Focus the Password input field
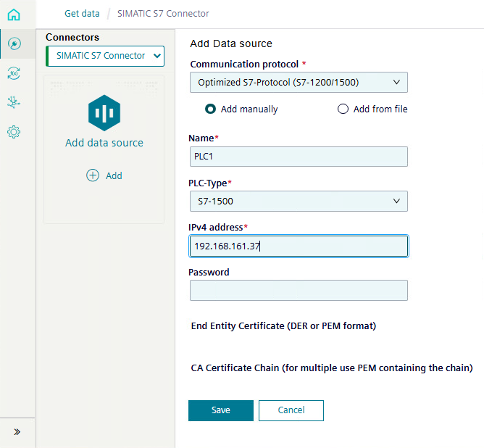484x448 pixels. tap(299, 290)
